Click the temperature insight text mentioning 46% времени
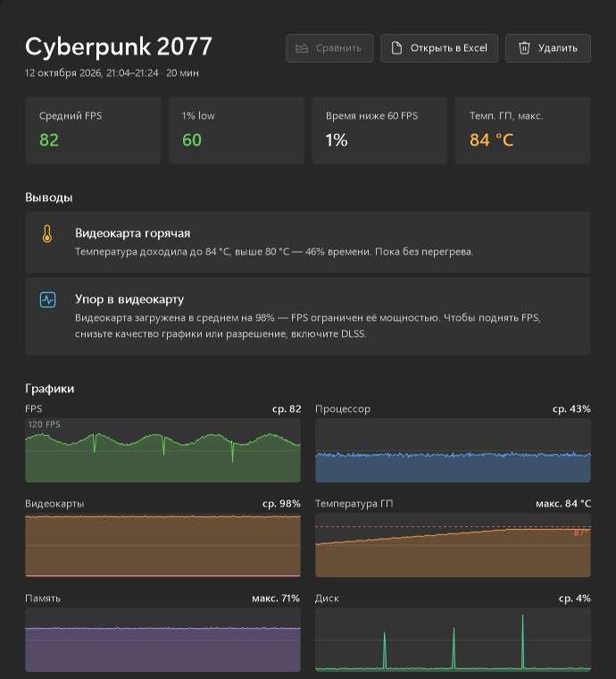The image size is (616, 679). coord(274,252)
